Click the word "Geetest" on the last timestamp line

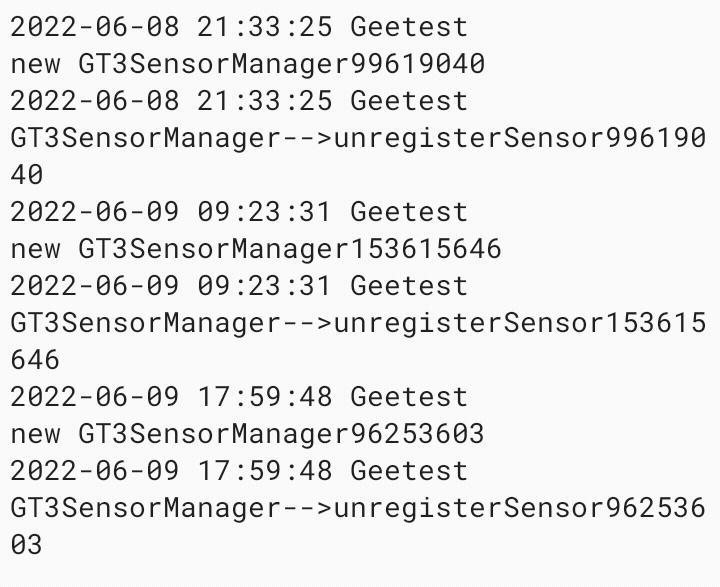409,471
